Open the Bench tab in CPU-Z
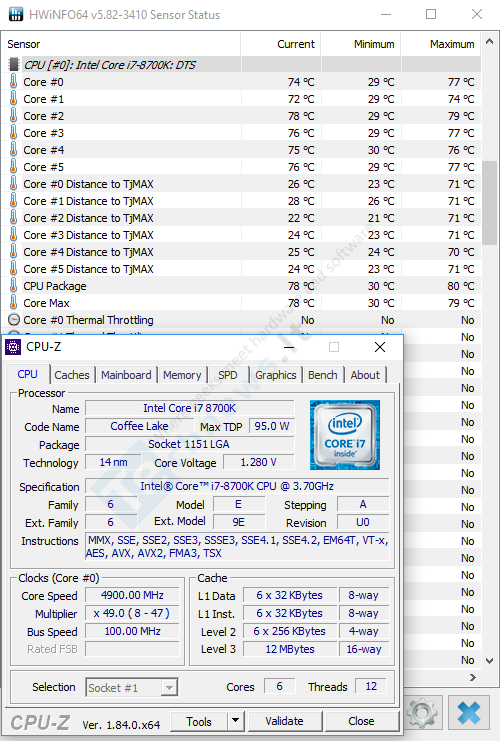The height and width of the screenshot is (741, 500). click(x=323, y=375)
